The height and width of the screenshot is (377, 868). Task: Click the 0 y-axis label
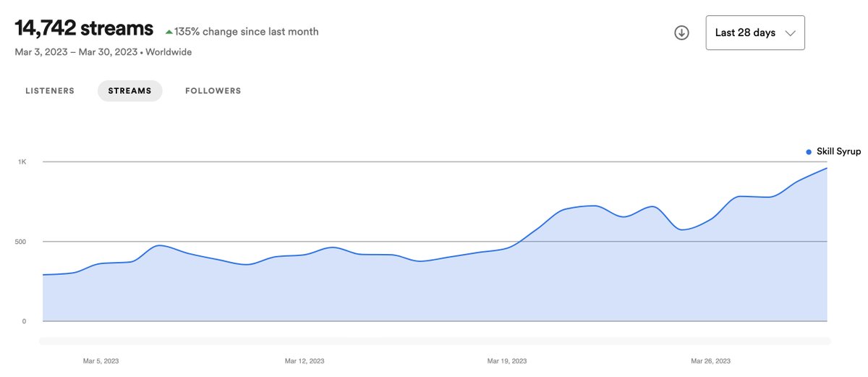point(24,321)
